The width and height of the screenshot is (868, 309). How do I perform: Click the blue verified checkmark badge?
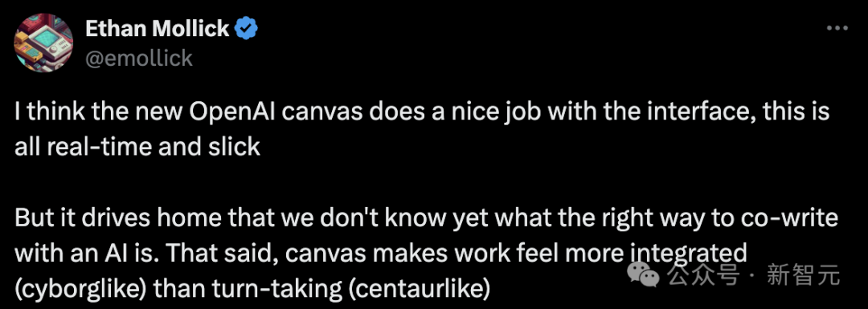246,27
